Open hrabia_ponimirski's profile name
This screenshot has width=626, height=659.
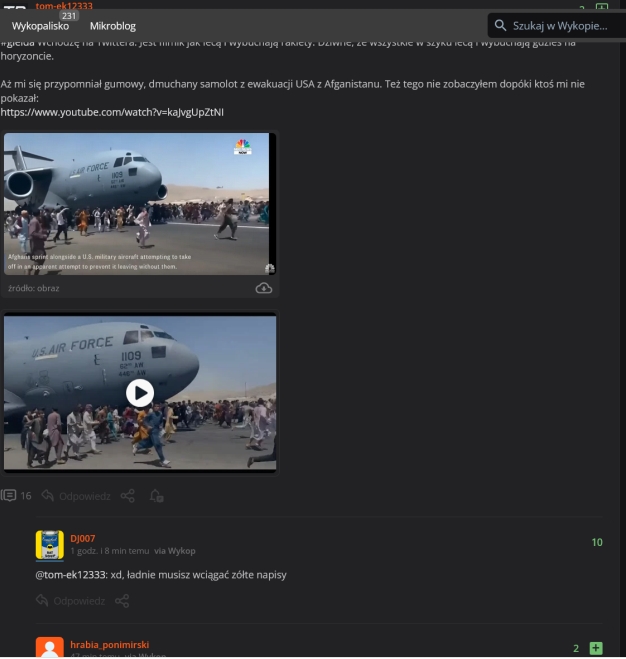[x=110, y=645]
